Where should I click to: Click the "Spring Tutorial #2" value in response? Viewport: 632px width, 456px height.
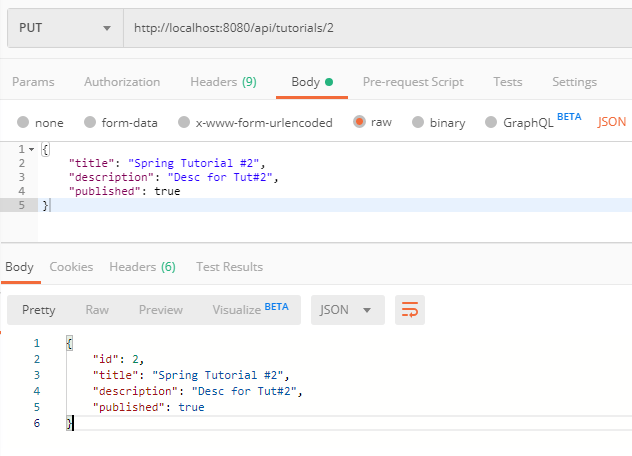coord(220,375)
